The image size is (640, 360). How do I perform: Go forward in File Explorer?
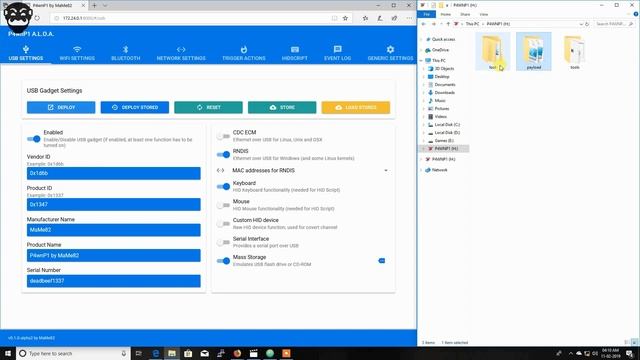tap(433, 24)
